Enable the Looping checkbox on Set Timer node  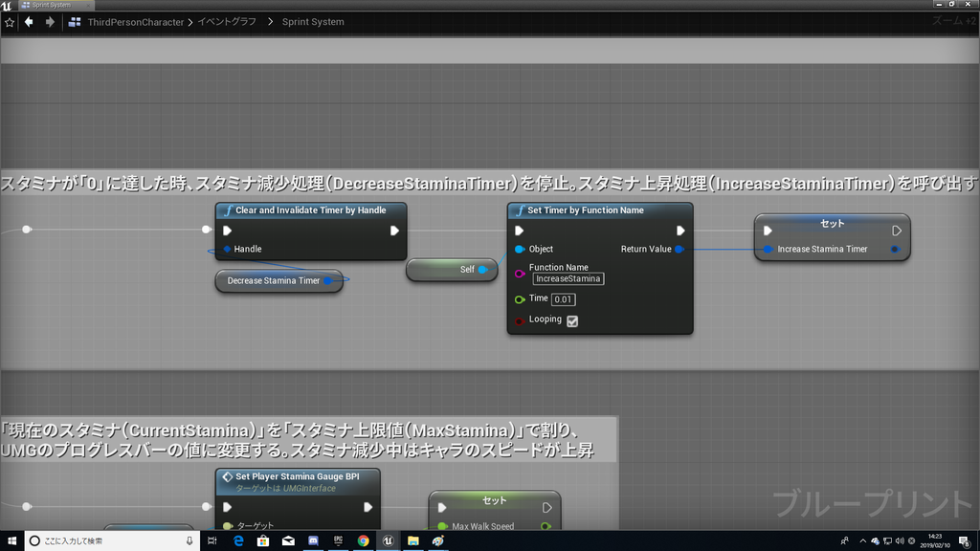pyautogui.click(x=572, y=320)
